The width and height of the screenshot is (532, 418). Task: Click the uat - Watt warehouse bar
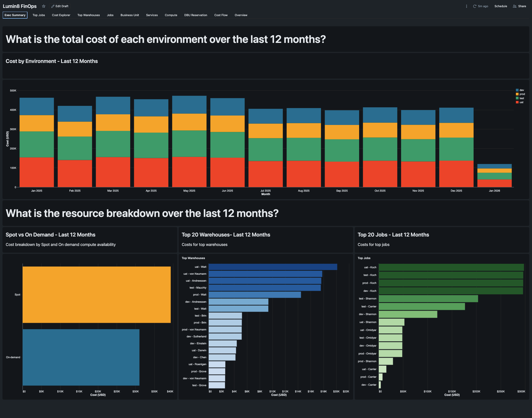pos(273,267)
